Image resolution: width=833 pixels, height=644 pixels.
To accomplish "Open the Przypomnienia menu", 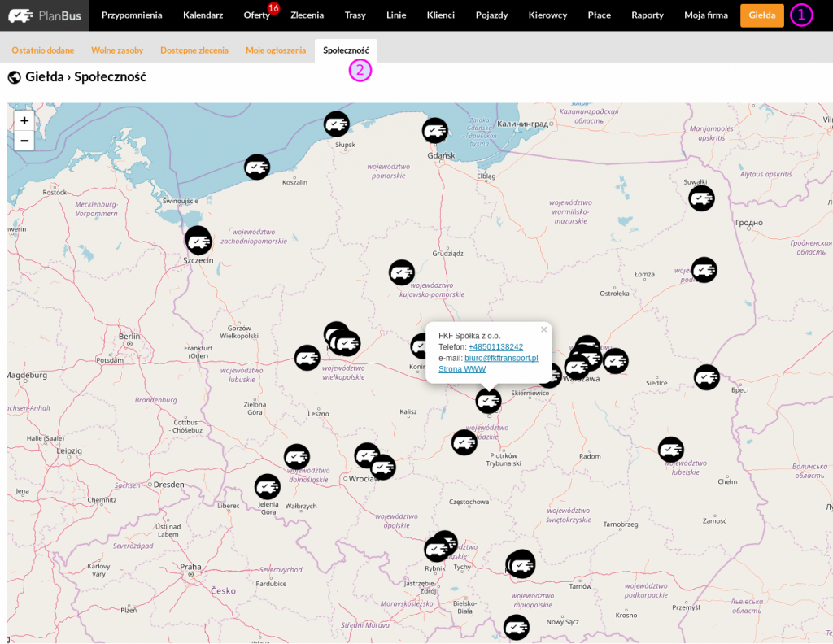I will [x=132, y=15].
